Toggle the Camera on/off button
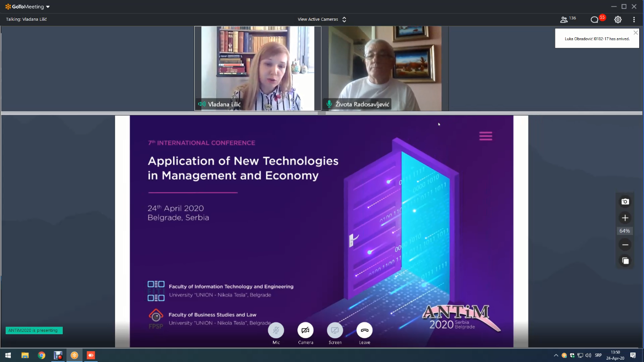Viewport: 644px width, 362px height. point(305,330)
